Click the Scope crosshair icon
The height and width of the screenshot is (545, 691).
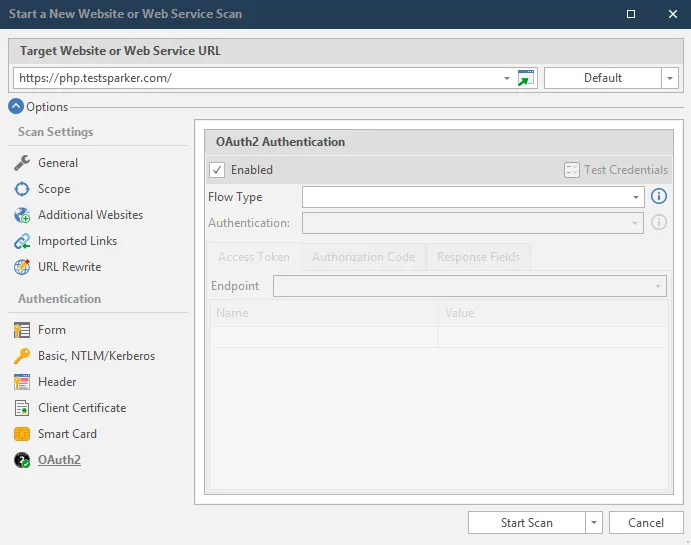tap(22, 189)
